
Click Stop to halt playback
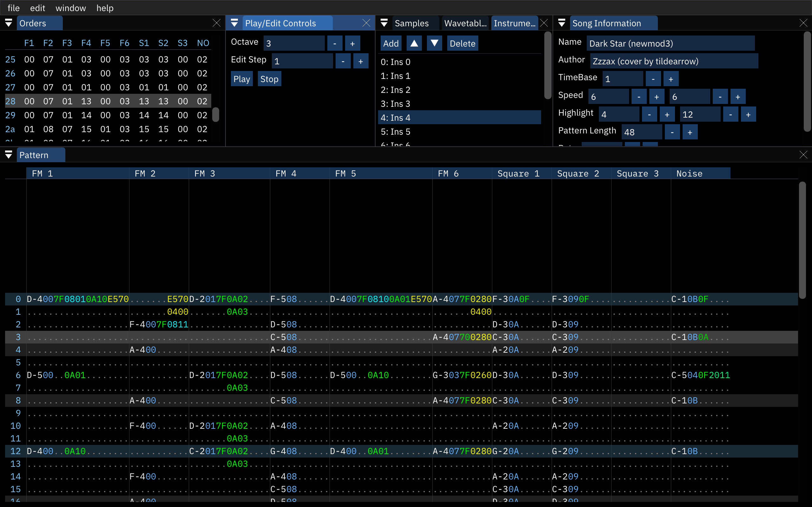[x=269, y=79]
